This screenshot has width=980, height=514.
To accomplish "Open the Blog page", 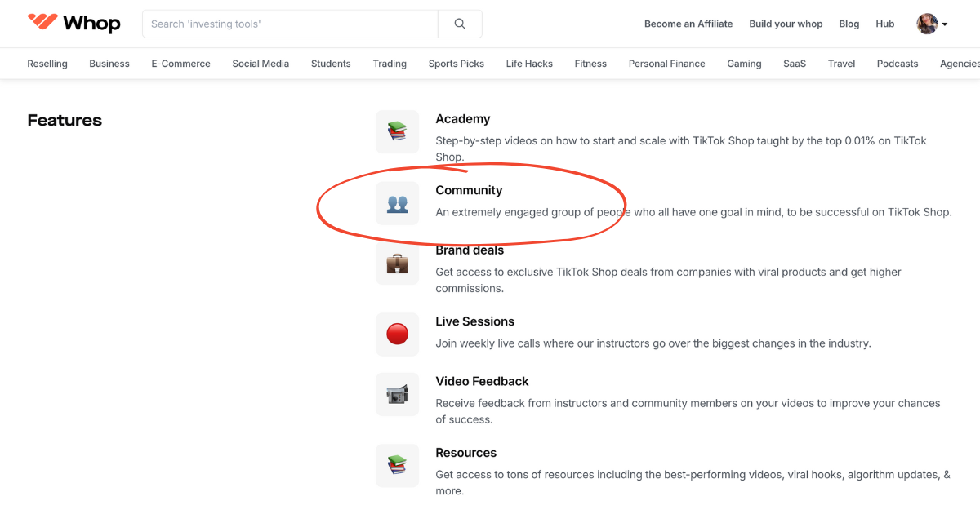I will 849,24.
